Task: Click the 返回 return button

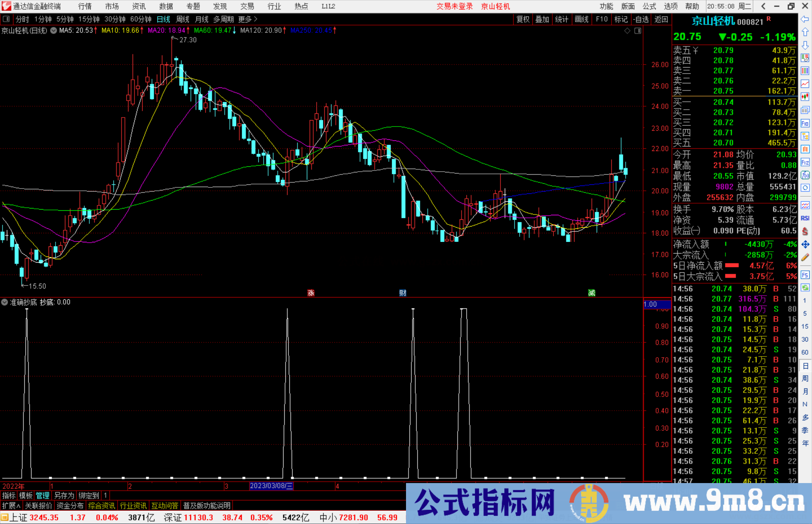Action: pyautogui.click(x=661, y=19)
